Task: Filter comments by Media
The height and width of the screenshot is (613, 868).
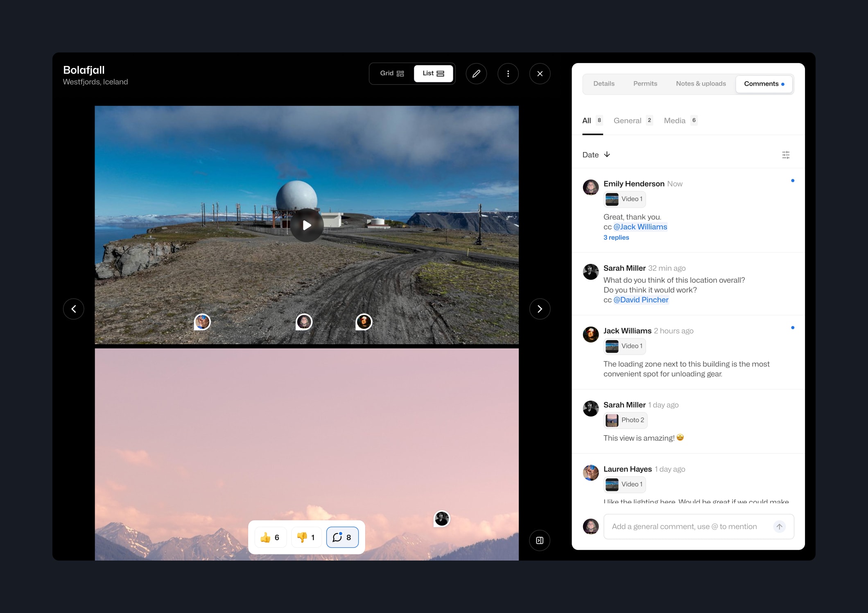Action: point(680,120)
